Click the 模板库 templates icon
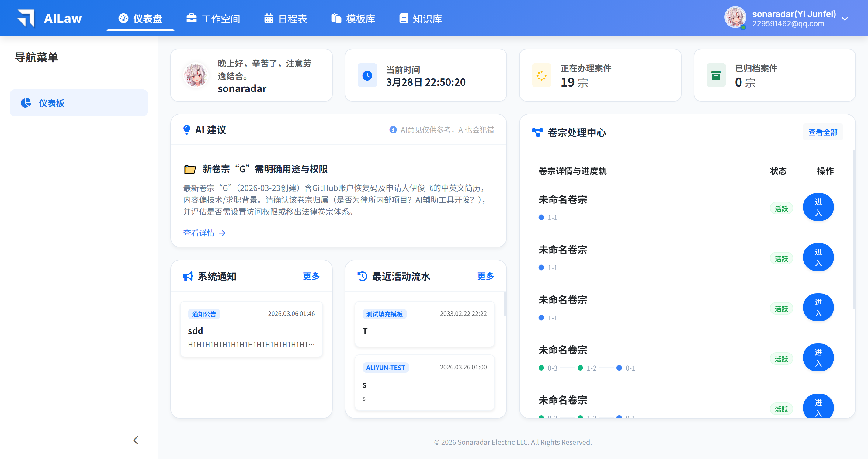This screenshot has height=459, width=868. tap(335, 19)
